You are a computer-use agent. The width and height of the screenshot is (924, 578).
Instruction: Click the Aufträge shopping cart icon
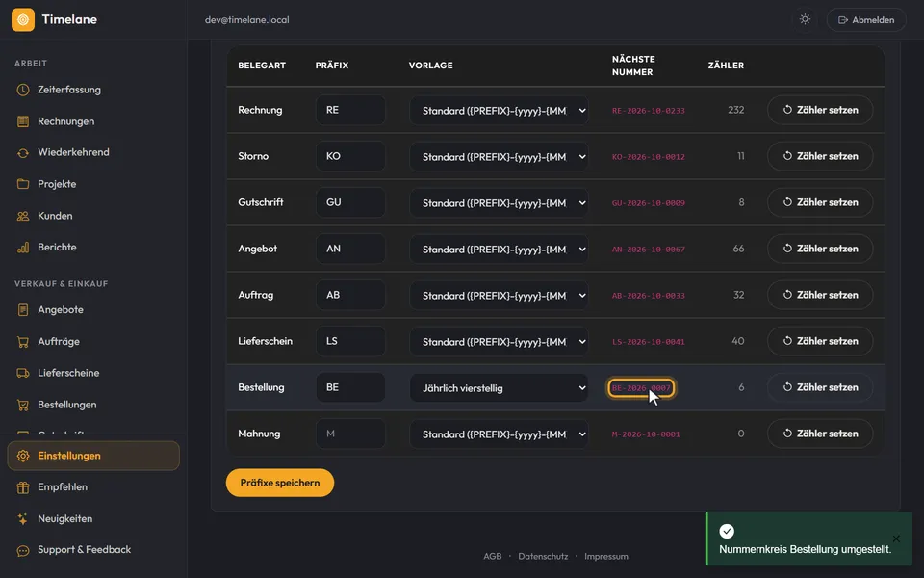(x=23, y=341)
